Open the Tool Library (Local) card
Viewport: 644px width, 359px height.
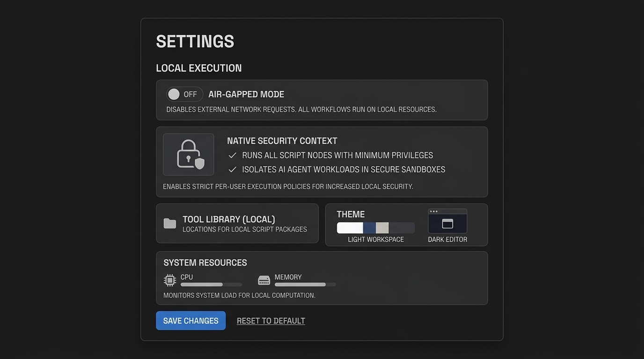coord(237,223)
